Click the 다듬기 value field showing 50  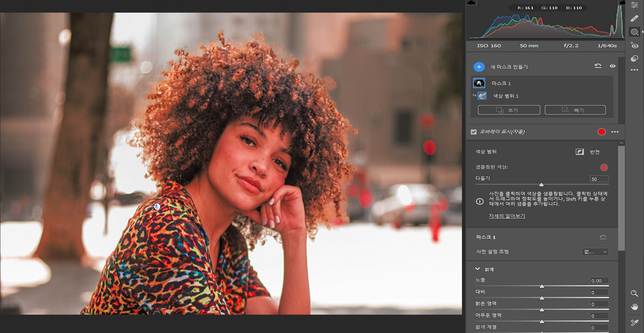coord(599,179)
